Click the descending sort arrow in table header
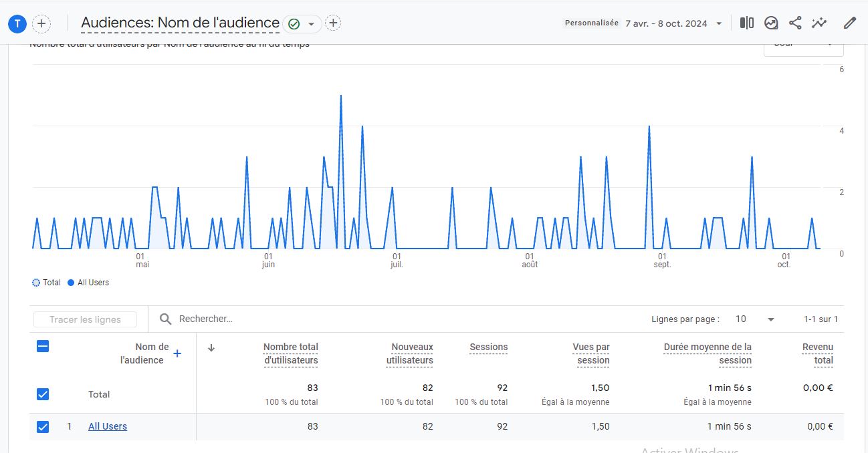Image resolution: width=868 pixels, height=453 pixels. point(211,347)
